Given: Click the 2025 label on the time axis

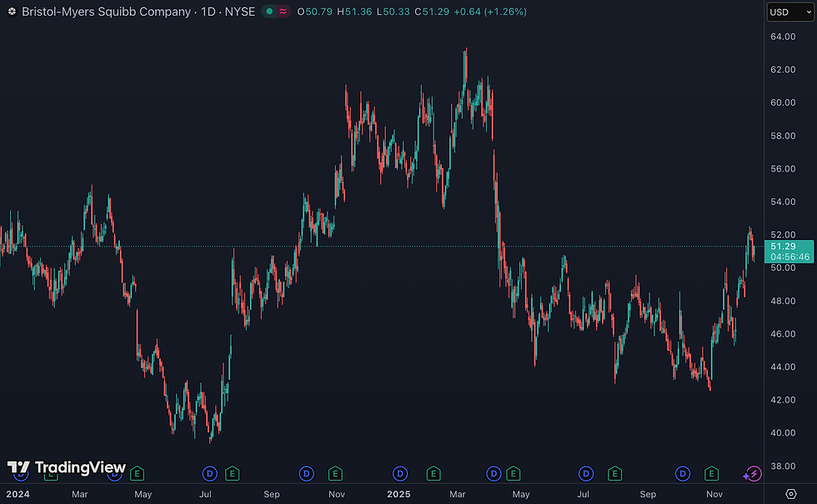Looking at the screenshot, I should point(398,494).
